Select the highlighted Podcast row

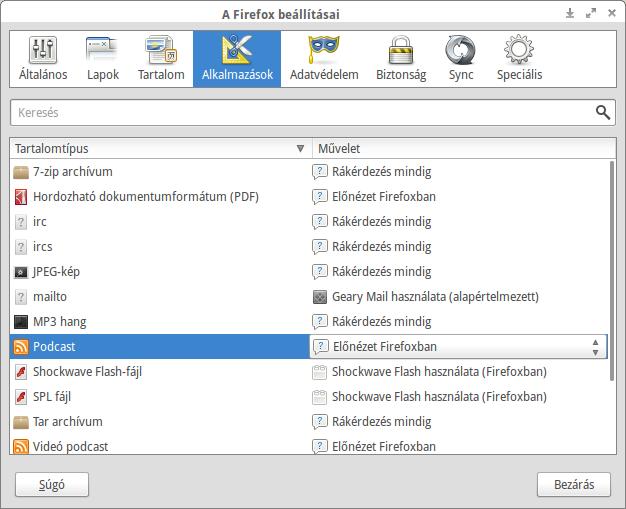[160, 347]
